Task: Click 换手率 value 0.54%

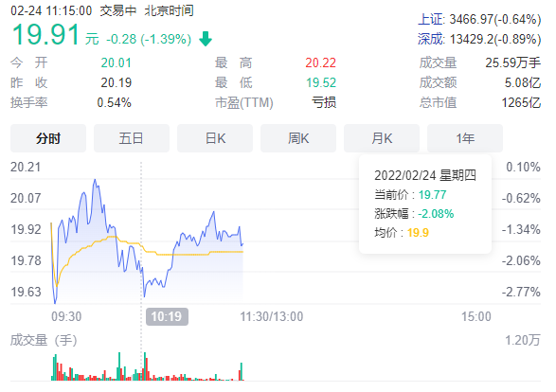Action: coord(115,103)
